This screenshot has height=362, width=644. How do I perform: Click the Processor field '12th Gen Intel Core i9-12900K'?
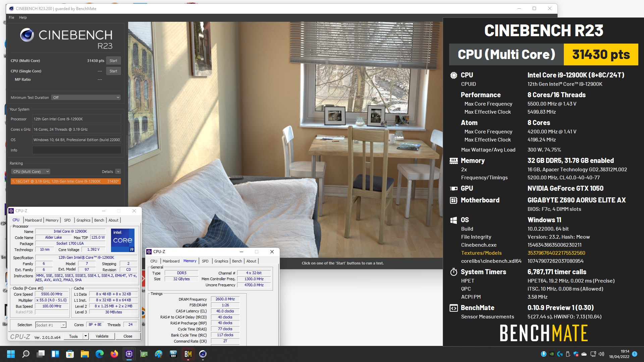tap(76, 119)
